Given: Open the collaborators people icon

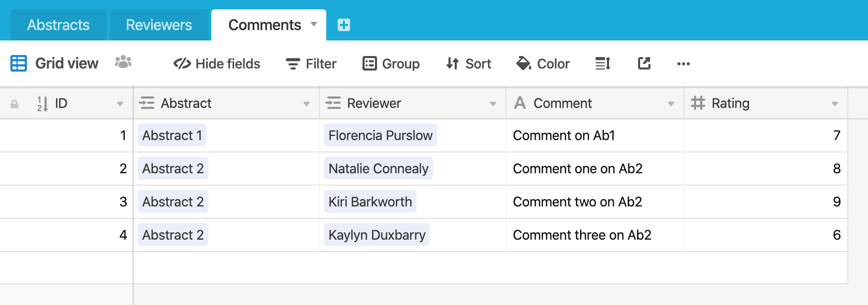Looking at the screenshot, I should tap(123, 62).
